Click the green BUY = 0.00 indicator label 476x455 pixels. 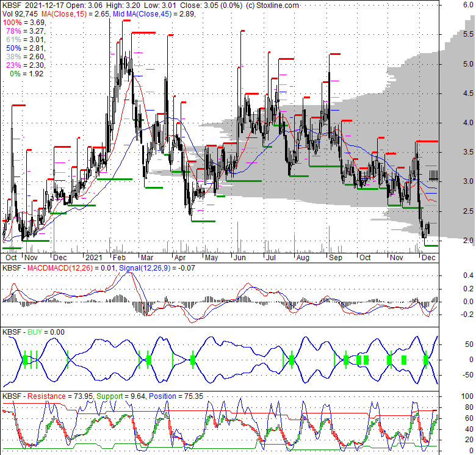(x=46, y=332)
